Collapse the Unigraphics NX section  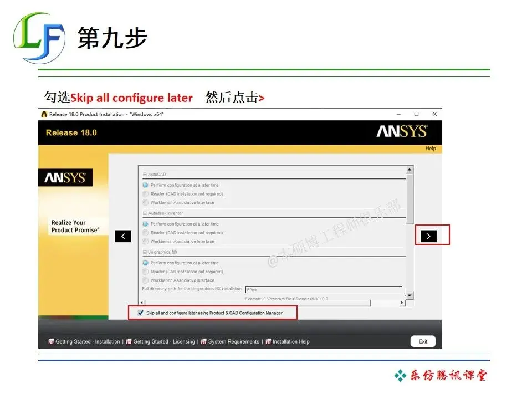pos(145,253)
